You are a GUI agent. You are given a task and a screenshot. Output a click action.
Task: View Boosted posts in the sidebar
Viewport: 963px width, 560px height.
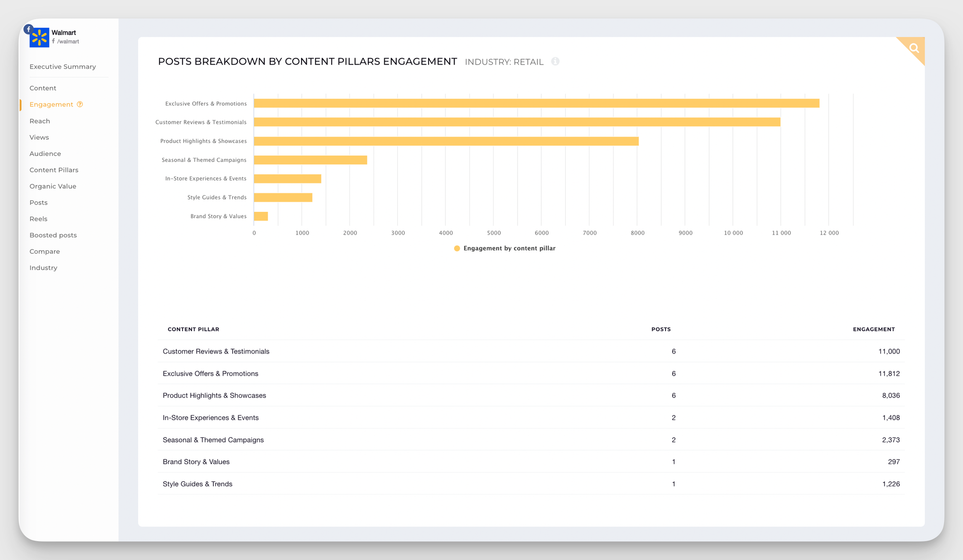pos(53,235)
